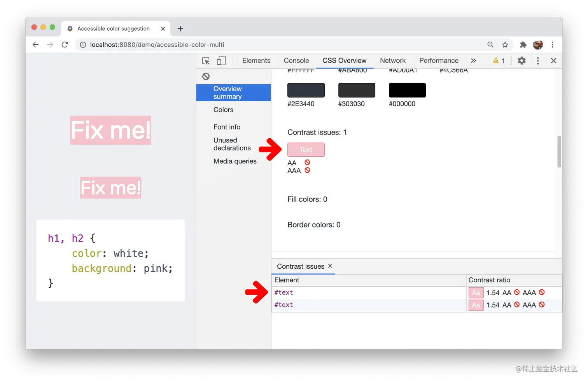This screenshot has width=588, height=383.
Task: Click the clear CSS Overview icon
Action: [206, 76]
